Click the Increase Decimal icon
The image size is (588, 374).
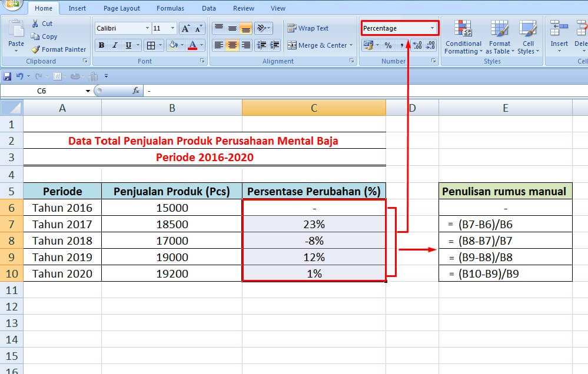tap(417, 45)
